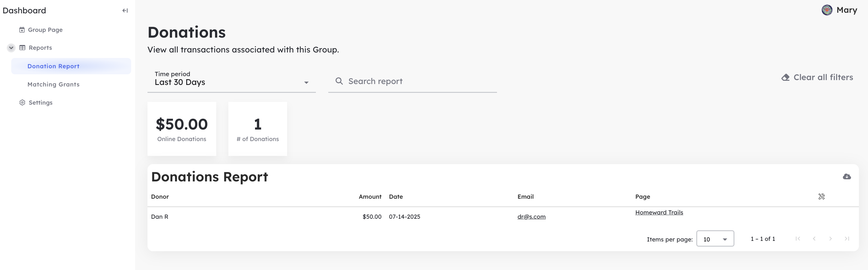
Task: Open the Items per page dropdown
Action: click(x=715, y=239)
